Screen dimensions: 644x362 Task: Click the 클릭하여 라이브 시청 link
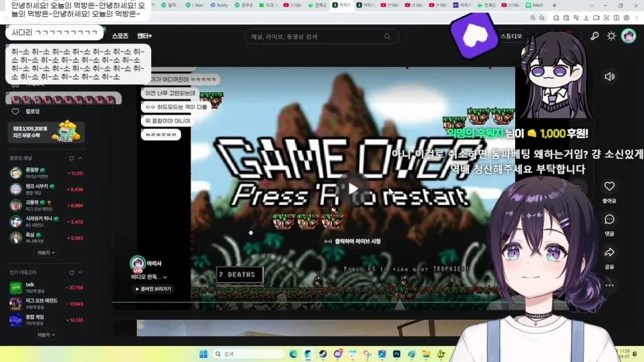pos(354,241)
